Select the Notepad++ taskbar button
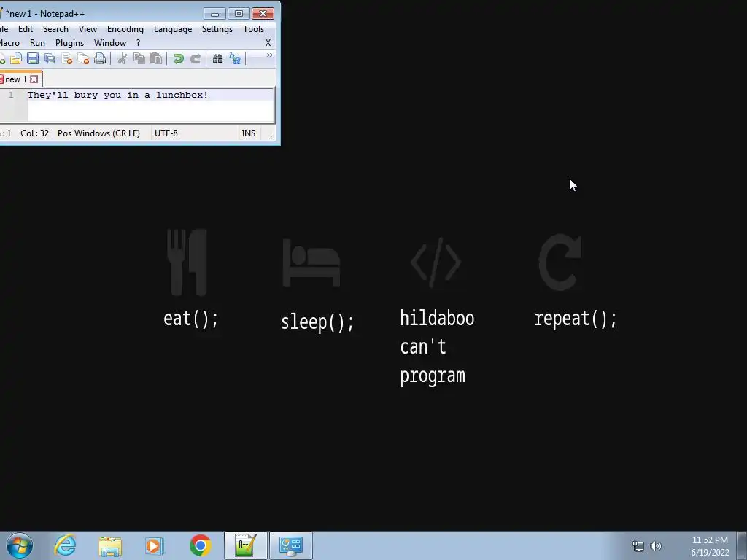The height and width of the screenshot is (560, 747). (x=246, y=545)
